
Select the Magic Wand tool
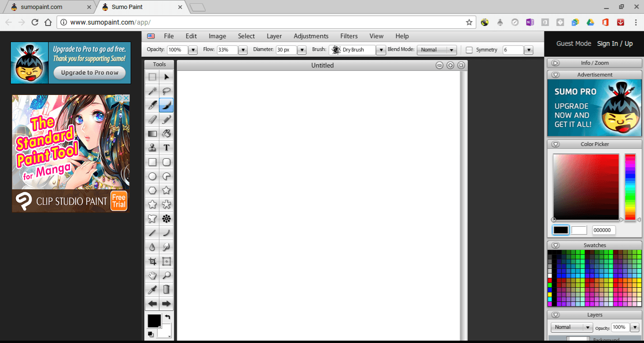(x=152, y=91)
